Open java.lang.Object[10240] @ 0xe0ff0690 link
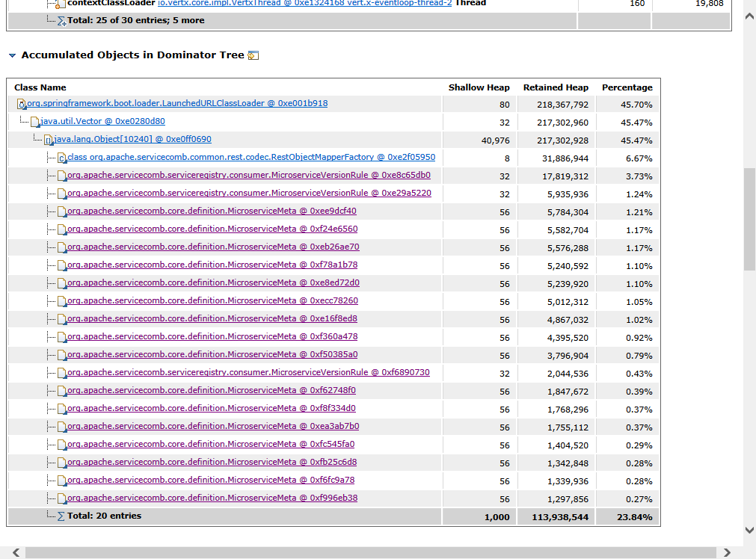 point(132,139)
